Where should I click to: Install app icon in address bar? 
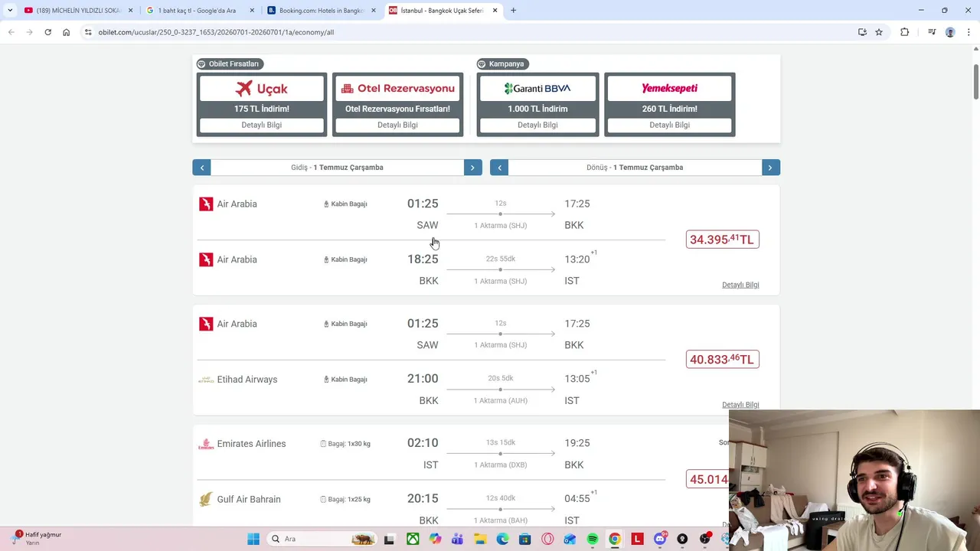pyautogui.click(x=862, y=32)
